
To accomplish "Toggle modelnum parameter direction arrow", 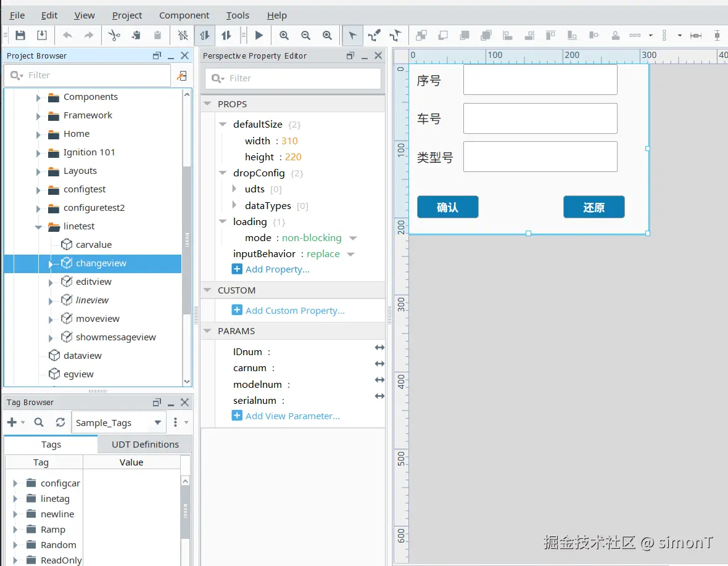I will point(379,380).
